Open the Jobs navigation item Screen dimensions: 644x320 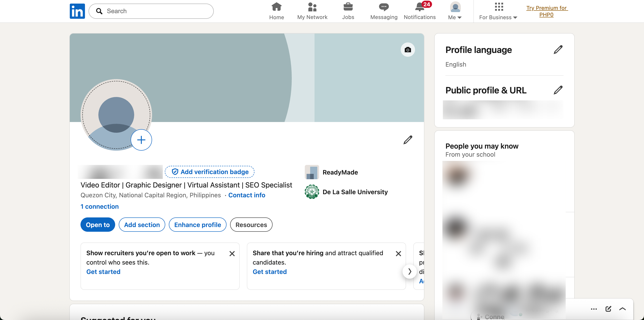[x=348, y=11]
